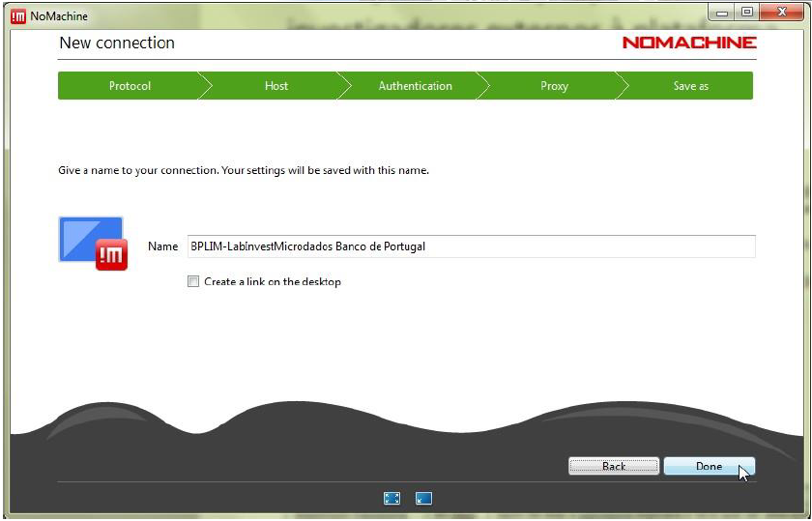Screen dimensions: 812x521
Task: Enable Create a link on the desktop checkbox
Action: pos(193,282)
